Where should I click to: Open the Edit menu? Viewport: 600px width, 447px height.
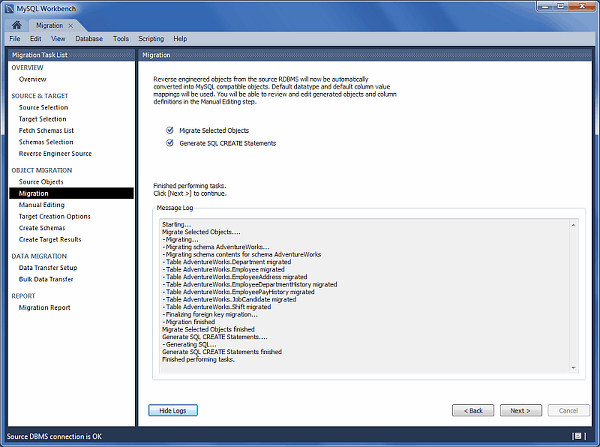[x=36, y=39]
